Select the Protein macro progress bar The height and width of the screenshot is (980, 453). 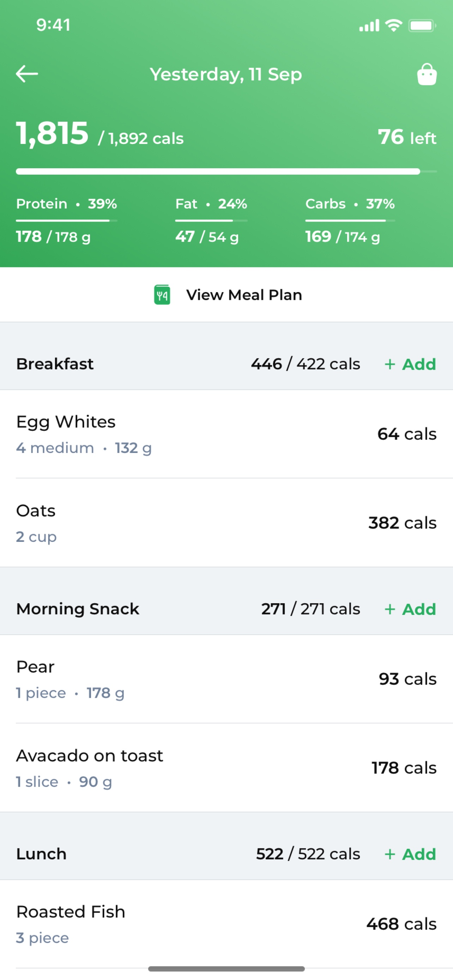(67, 220)
